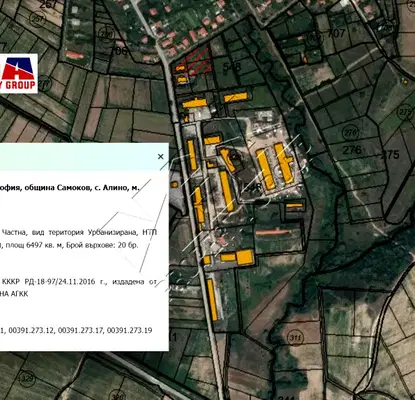This screenshot has width=415, height=400.
Task: Open identifier 00391.273.12 in popup
Action: pyautogui.click(x=31, y=331)
